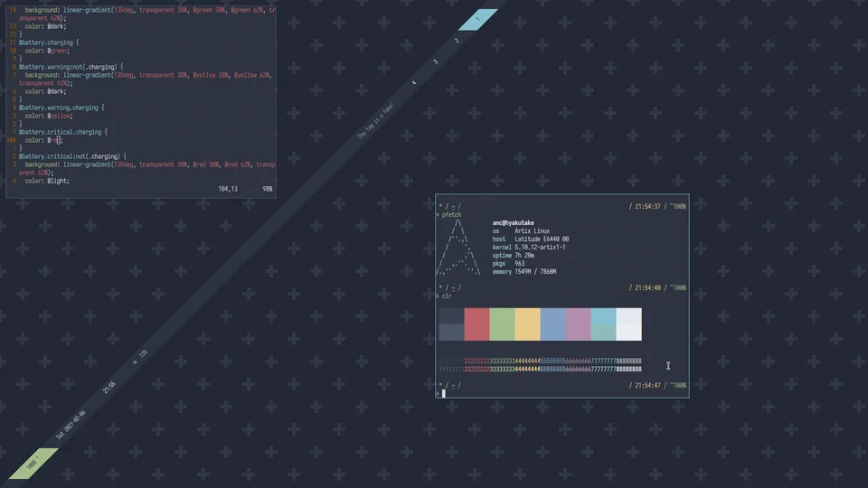Switch to workspace 2 on the diagonal bar
The width and height of the screenshot is (868, 488).
(457, 41)
